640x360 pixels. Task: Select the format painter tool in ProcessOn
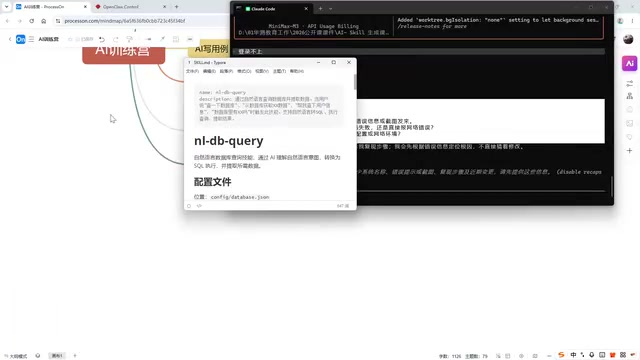coord(129,39)
